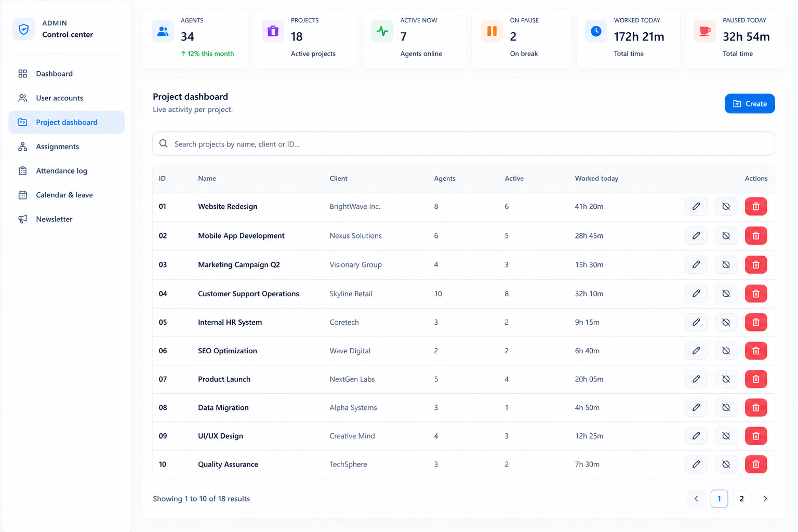Go to the next results page
Image resolution: width=798 pixels, height=532 pixels.
[x=765, y=499]
